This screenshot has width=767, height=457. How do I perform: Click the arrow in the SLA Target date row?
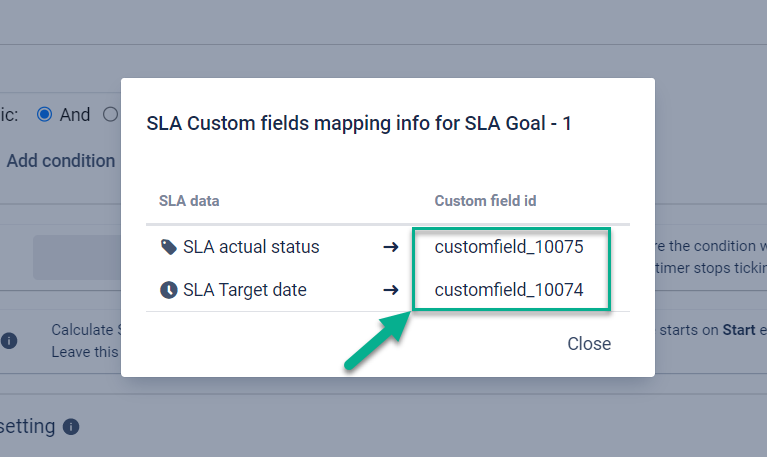[391, 290]
